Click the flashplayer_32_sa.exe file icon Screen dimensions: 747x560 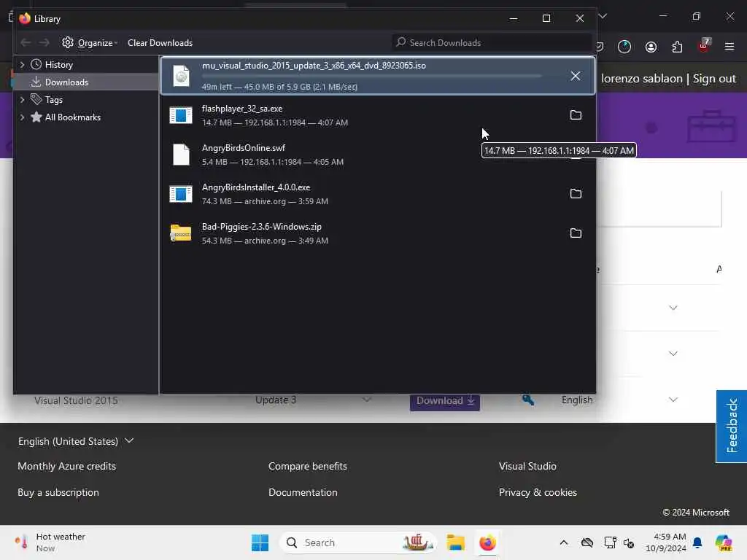tap(181, 115)
